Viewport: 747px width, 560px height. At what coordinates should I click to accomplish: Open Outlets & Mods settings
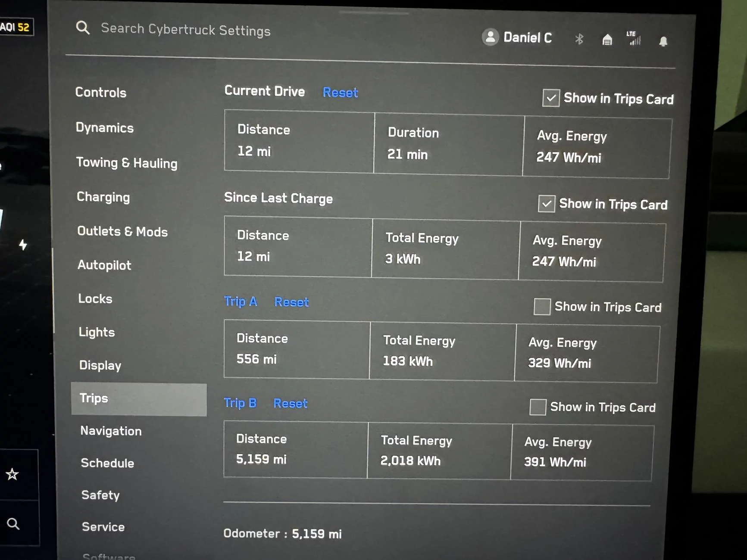(x=122, y=231)
